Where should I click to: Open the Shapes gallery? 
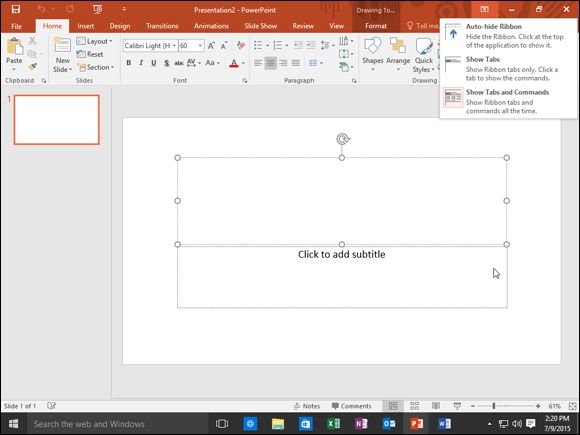tap(372, 54)
